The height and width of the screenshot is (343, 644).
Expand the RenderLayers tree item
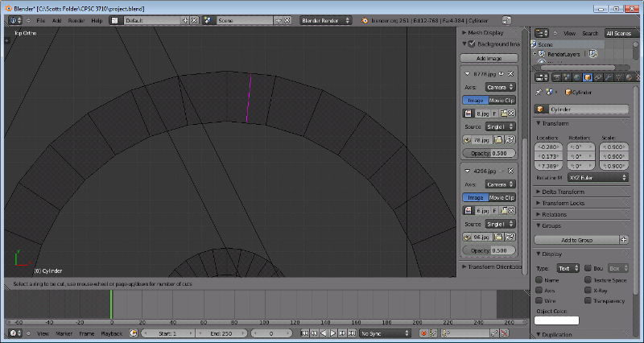[535, 54]
